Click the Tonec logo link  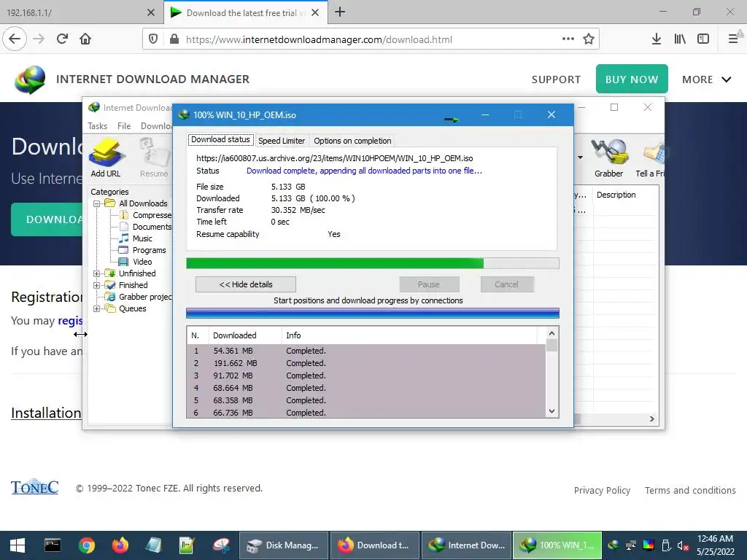(34, 487)
